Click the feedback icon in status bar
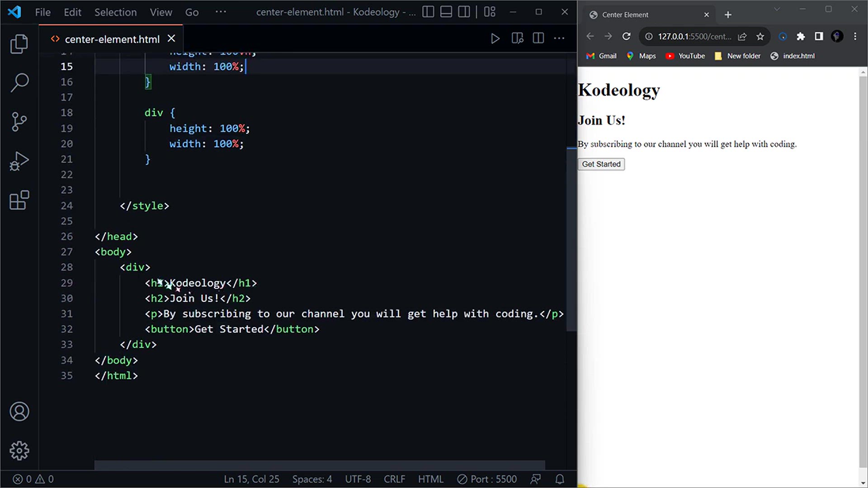This screenshot has width=868, height=488. coord(536,479)
